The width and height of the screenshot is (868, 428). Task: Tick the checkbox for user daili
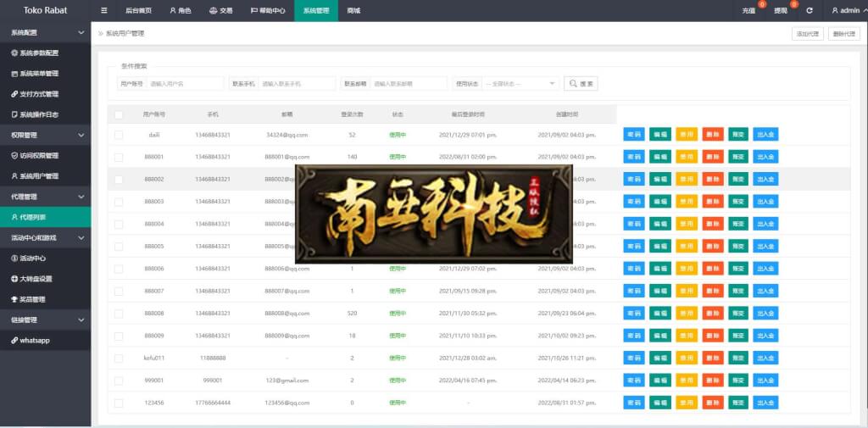[x=119, y=135]
